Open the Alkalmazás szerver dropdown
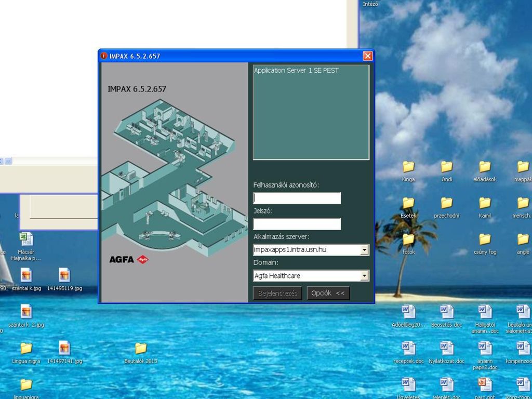 click(x=364, y=250)
